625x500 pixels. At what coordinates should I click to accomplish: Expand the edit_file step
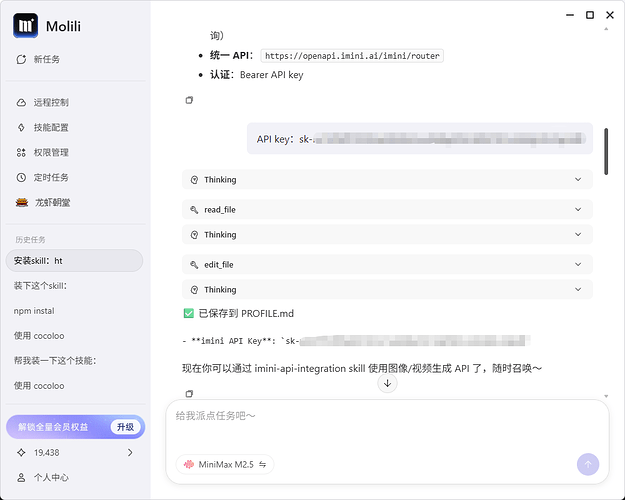[387, 264]
